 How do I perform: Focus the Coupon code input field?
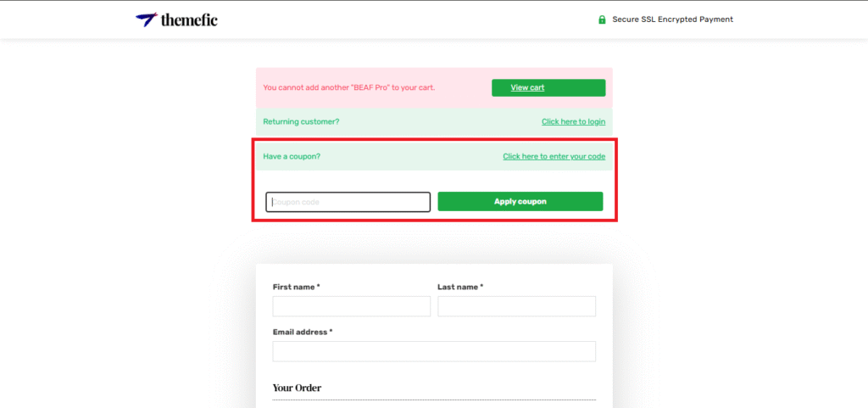(x=348, y=202)
